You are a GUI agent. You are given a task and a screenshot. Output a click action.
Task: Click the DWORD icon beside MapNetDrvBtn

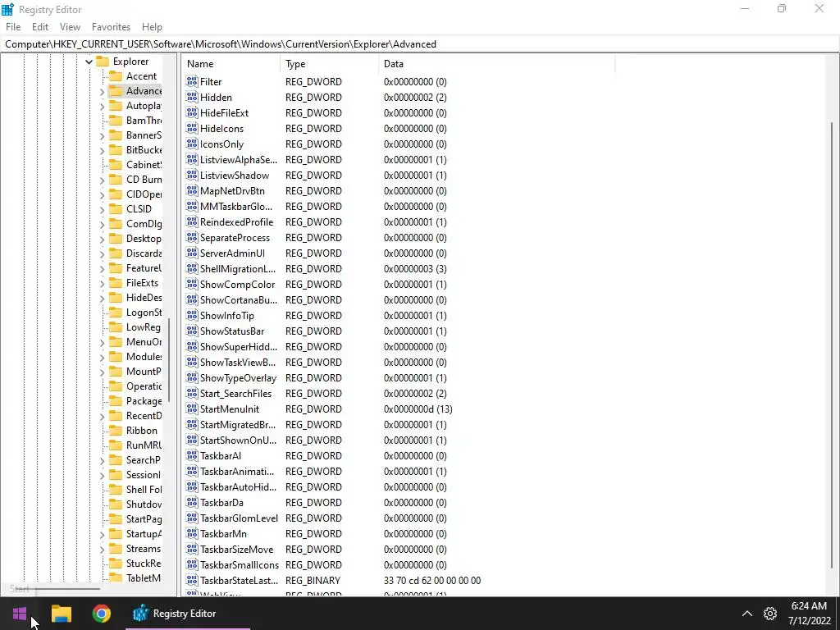pyautogui.click(x=192, y=190)
